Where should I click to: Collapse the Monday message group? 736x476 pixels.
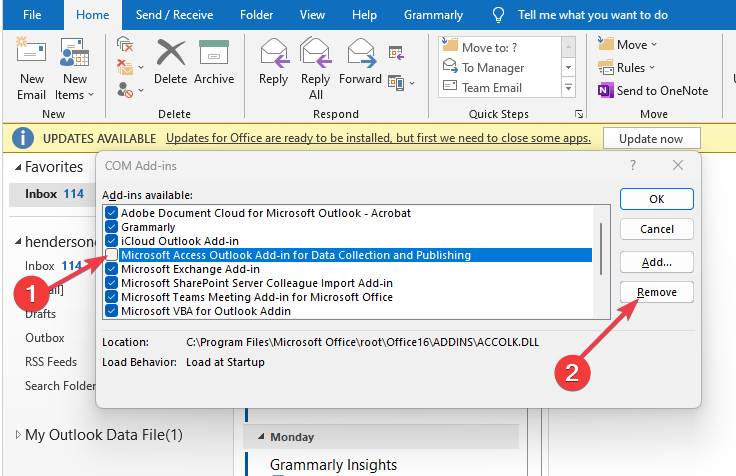pos(261,437)
